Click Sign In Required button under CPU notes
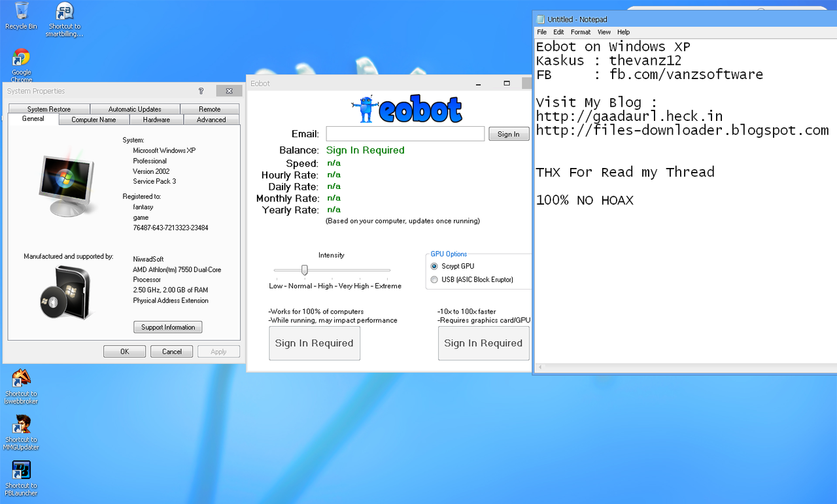The width and height of the screenshot is (837, 504). click(x=315, y=343)
